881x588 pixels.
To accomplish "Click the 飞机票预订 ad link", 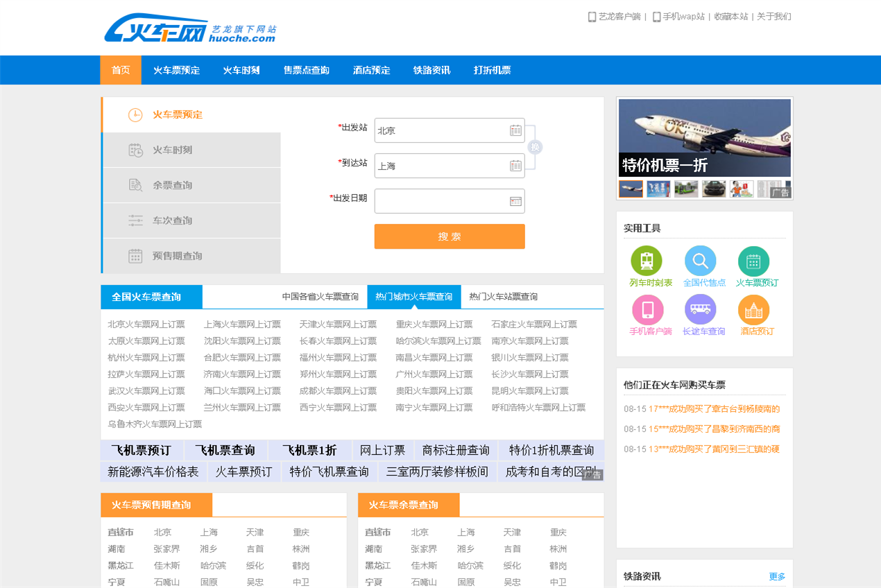I will (142, 450).
